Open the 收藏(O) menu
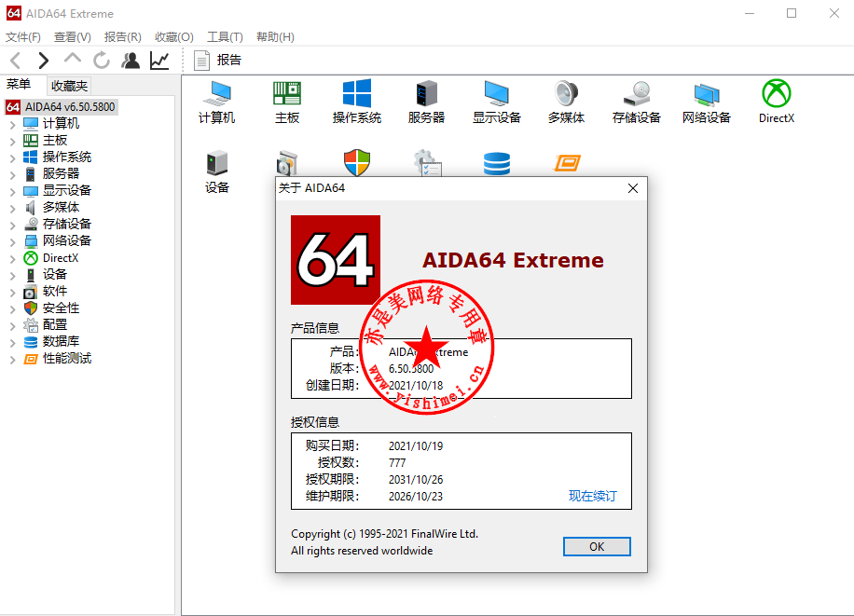 [x=173, y=37]
